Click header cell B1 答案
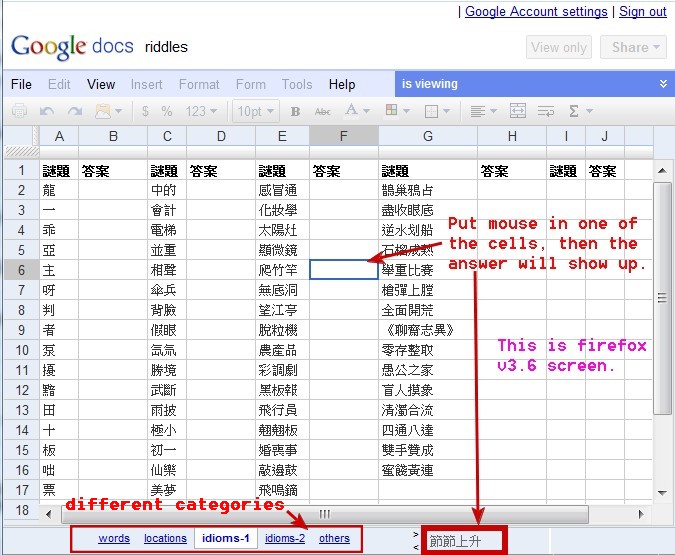Screen dimensions: 675x555 tap(113, 171)
